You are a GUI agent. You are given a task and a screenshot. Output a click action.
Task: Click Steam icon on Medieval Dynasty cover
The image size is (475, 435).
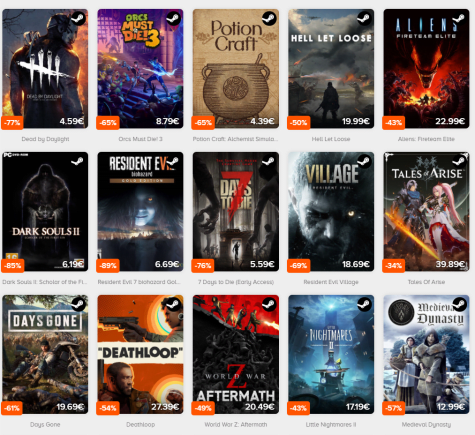(x=459, y=304)
